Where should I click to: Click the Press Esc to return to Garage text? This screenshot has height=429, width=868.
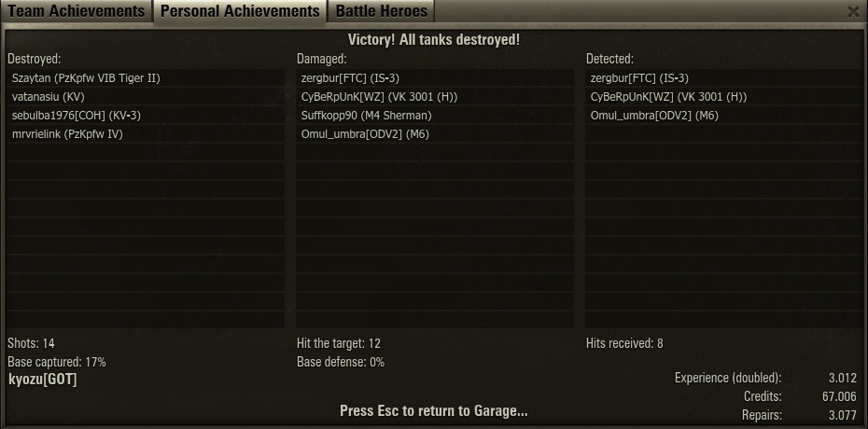[433, 410]
